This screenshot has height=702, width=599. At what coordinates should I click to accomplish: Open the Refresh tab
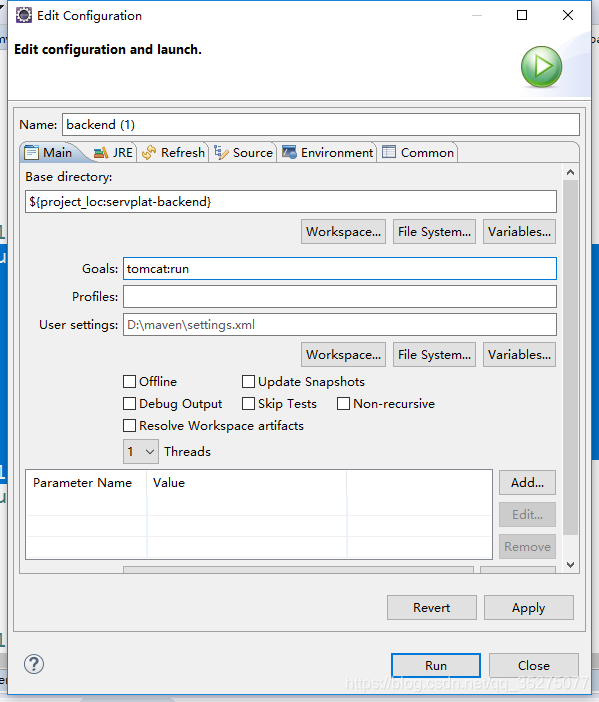(x=173, y=153)
